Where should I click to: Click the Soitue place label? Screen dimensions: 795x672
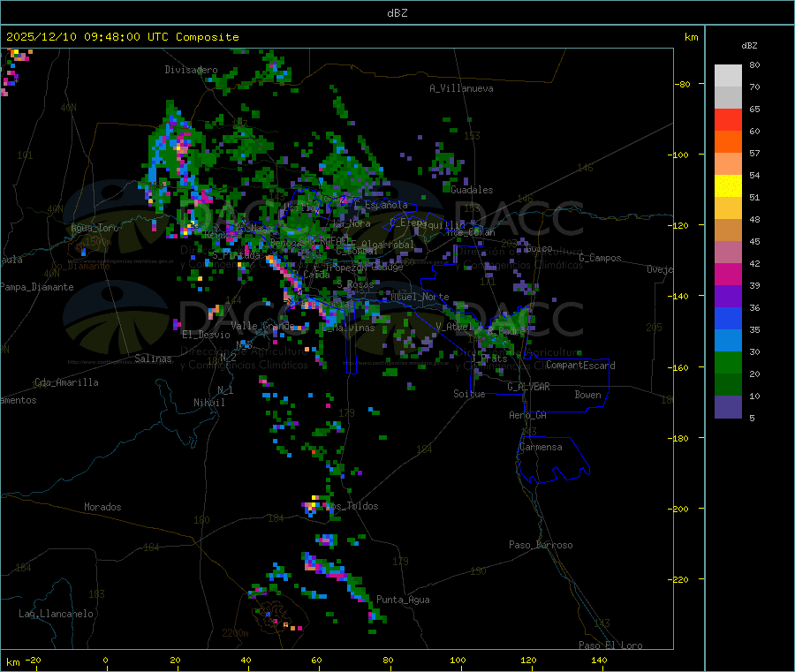tap(469, 394)
